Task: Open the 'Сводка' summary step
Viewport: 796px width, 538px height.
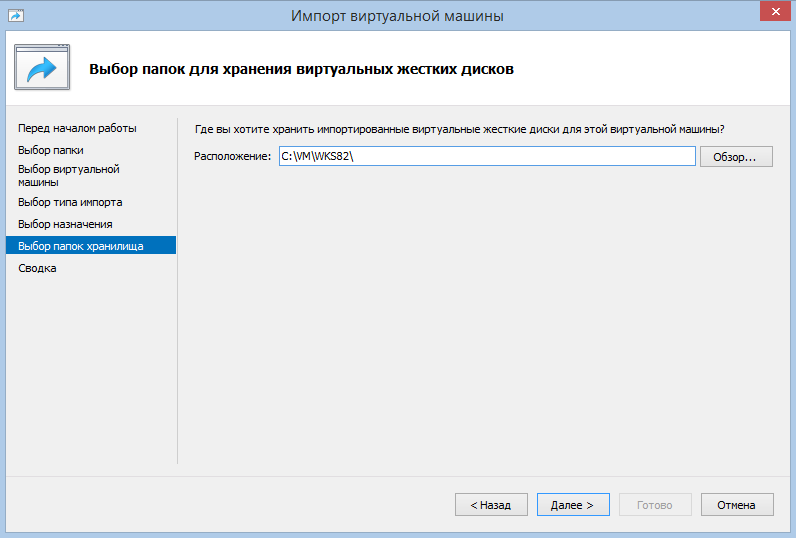Action: click(38, 268)
